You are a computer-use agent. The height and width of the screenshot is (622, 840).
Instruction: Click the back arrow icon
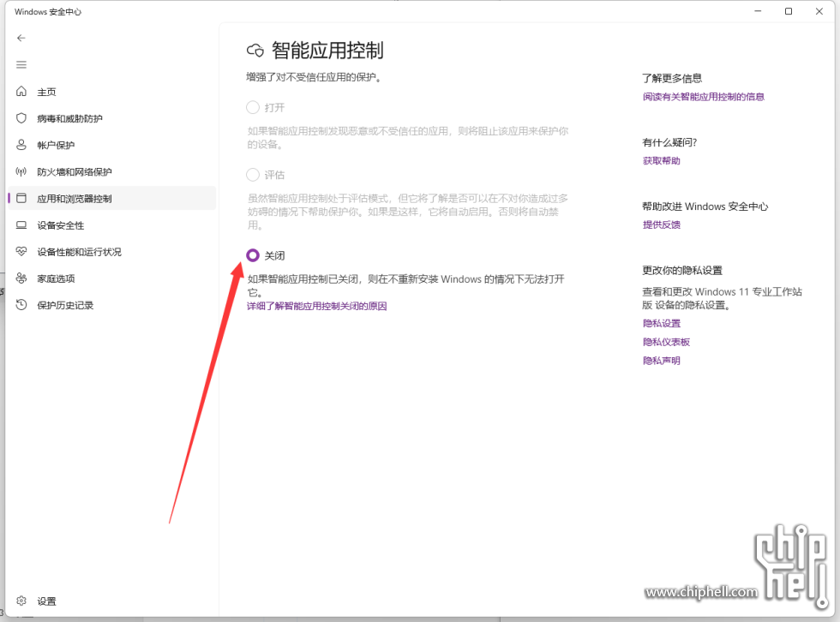(21, 38)
